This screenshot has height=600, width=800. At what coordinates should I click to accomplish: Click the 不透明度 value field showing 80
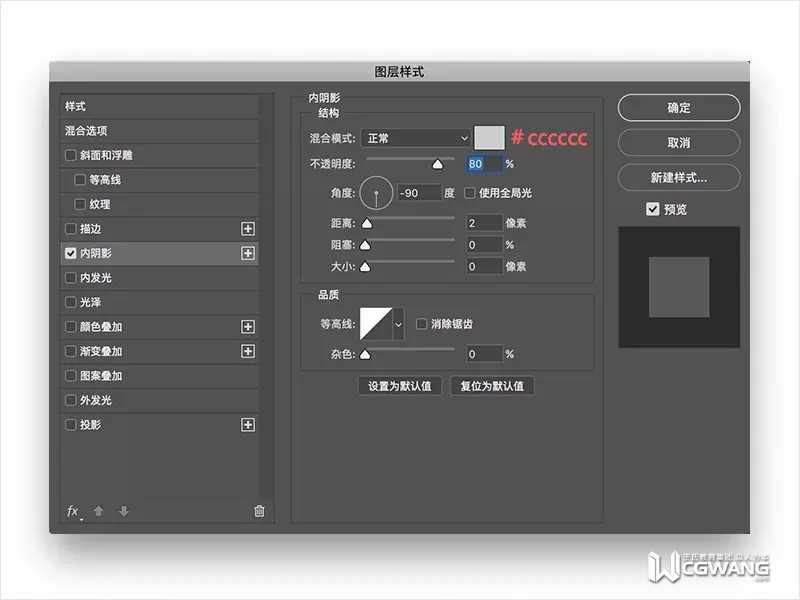coord(484,164)
